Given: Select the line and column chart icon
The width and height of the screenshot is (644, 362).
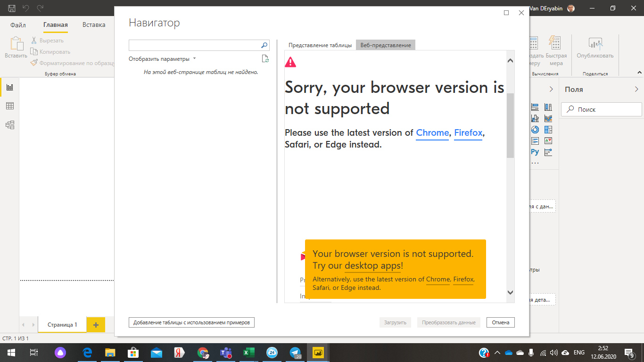Looking at the screenshot, I should point(535,118).
